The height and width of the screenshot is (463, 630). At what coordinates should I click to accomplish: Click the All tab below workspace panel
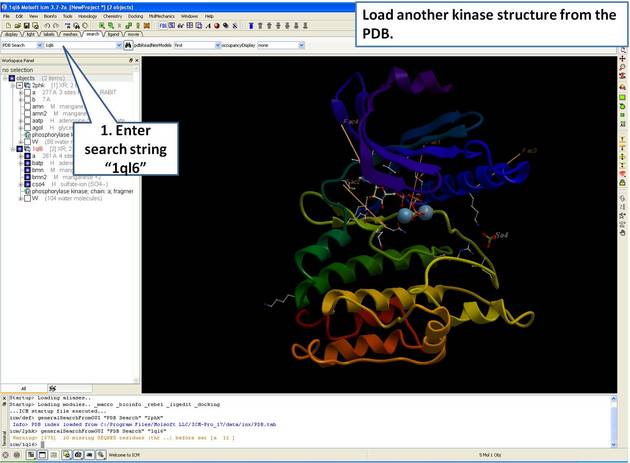(23, 387)
